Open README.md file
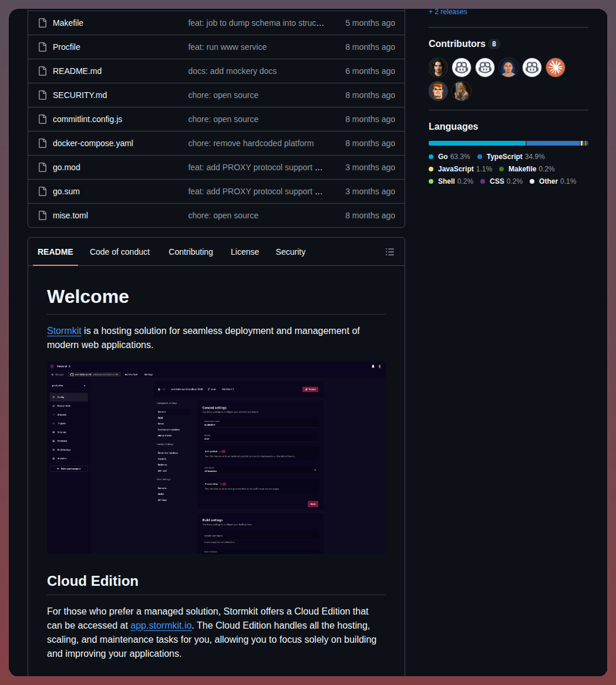 click(x=78, y=71)
